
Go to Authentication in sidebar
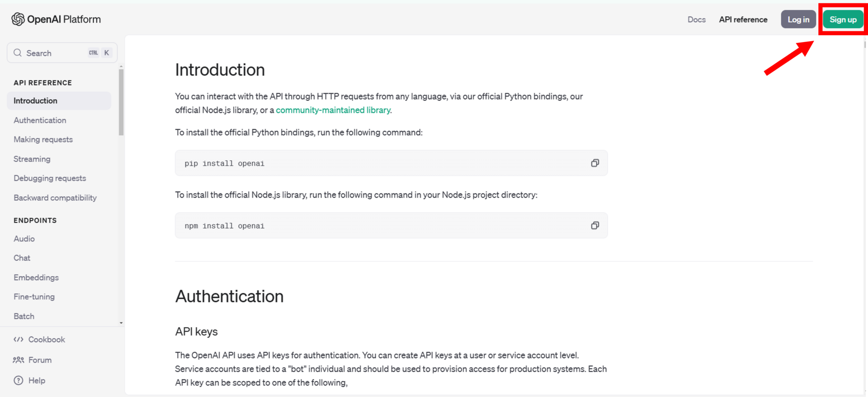pos(40,120)
